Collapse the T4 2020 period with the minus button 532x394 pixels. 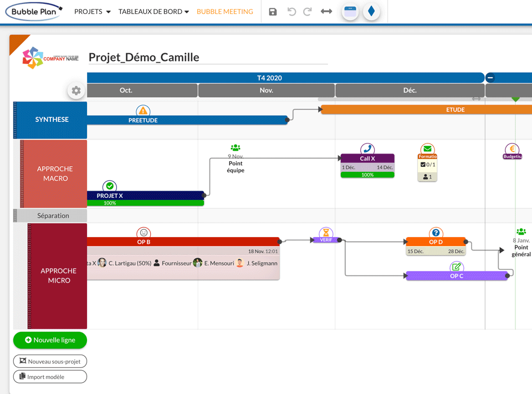[x=490, y=78]
